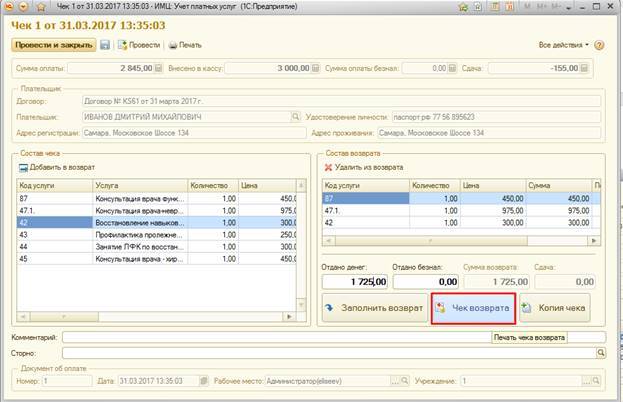This screenshot has height=402, width=623.
Task: Open the help question mark icon
Action: click(x=601, y=45)
